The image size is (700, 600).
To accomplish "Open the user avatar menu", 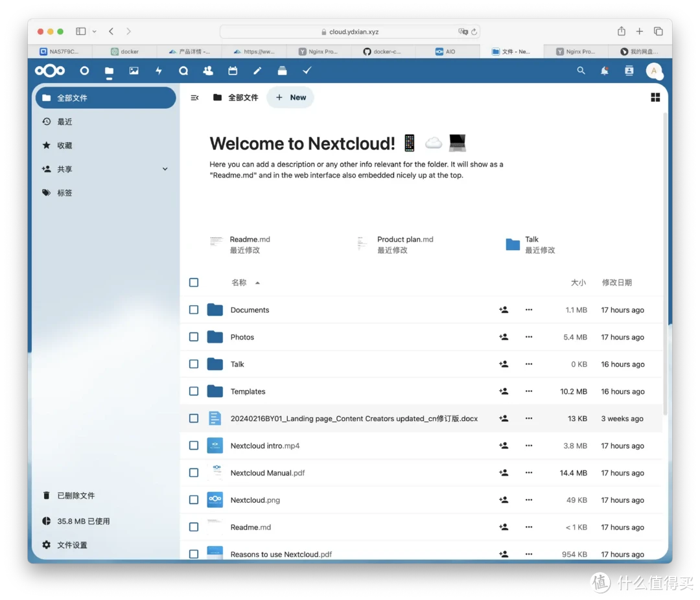I will tap(654, 71).
